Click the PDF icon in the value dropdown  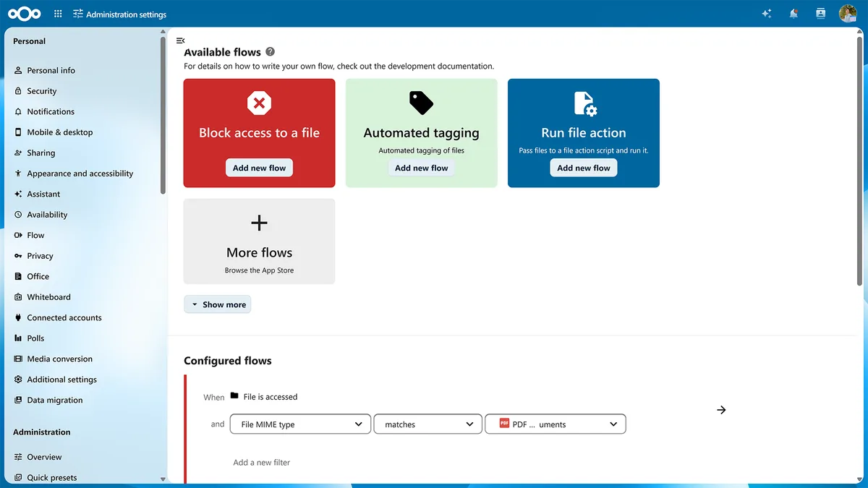504,424
